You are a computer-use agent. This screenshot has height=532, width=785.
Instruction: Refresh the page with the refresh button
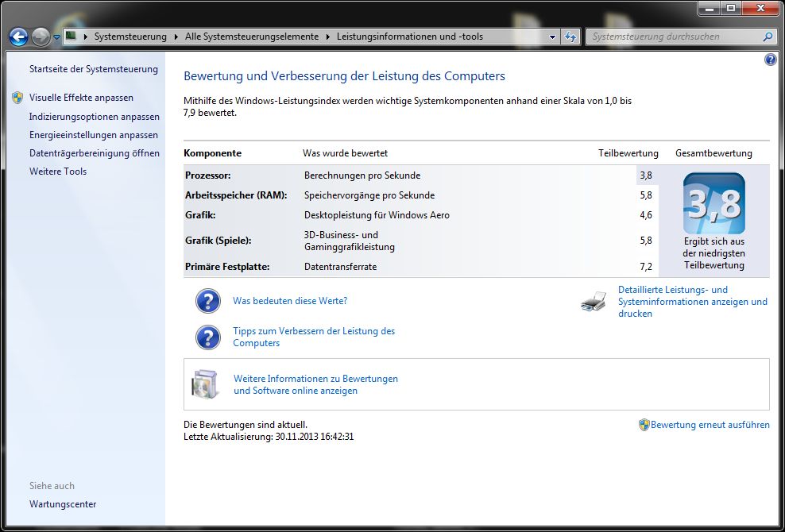[x=570, y=37]
